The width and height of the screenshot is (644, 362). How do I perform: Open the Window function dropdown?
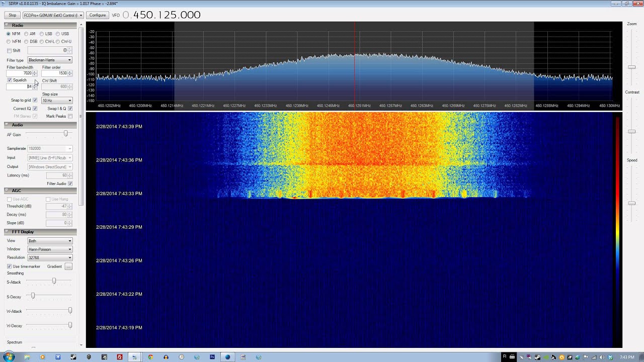pos(50,249)
